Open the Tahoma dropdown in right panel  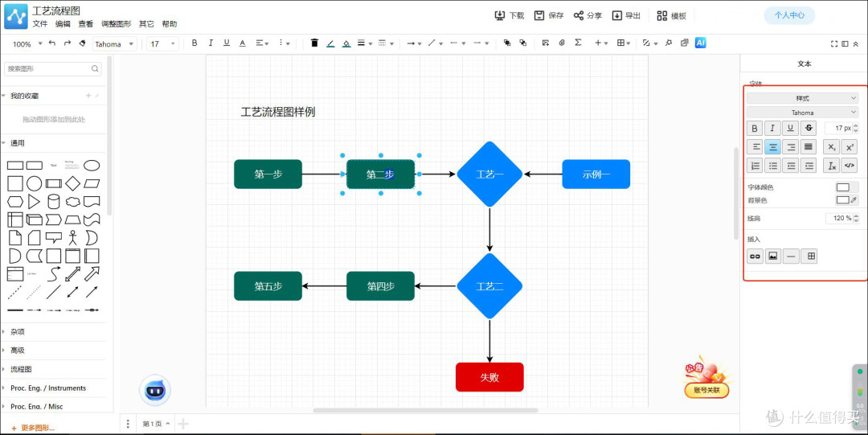803,113
